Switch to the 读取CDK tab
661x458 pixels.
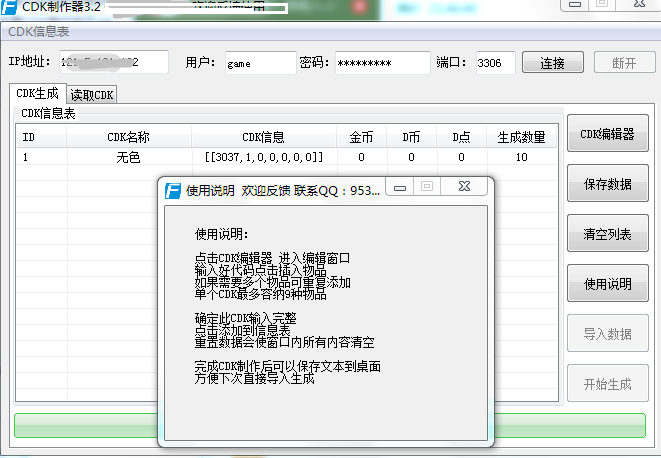92,95
